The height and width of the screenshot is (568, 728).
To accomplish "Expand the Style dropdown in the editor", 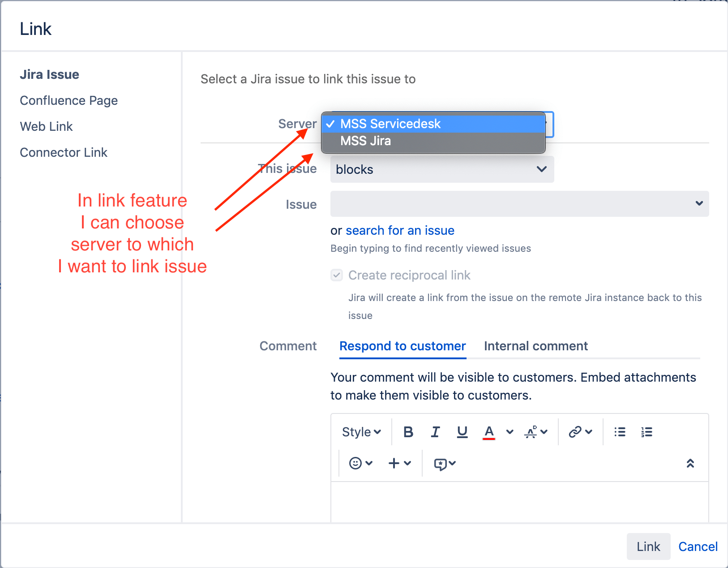I will pyautogui.click(x=361, y=432).
